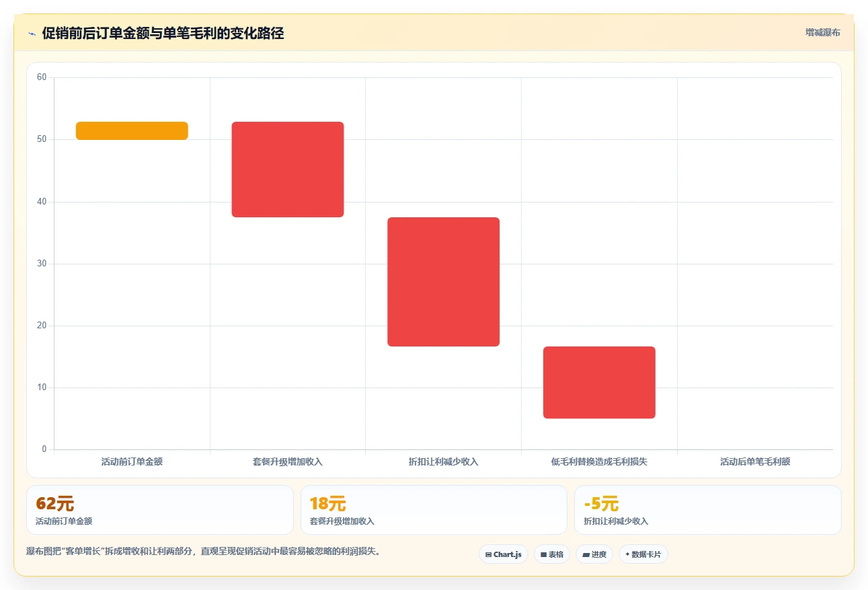Open the 18元 data card

point(434,510)
